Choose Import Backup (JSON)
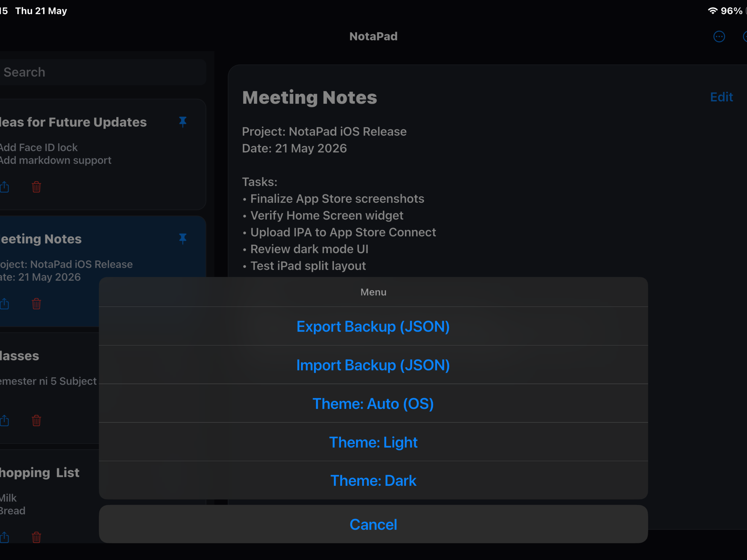The width and height of the screenshot is (747, 560). [x=373, y=365]
